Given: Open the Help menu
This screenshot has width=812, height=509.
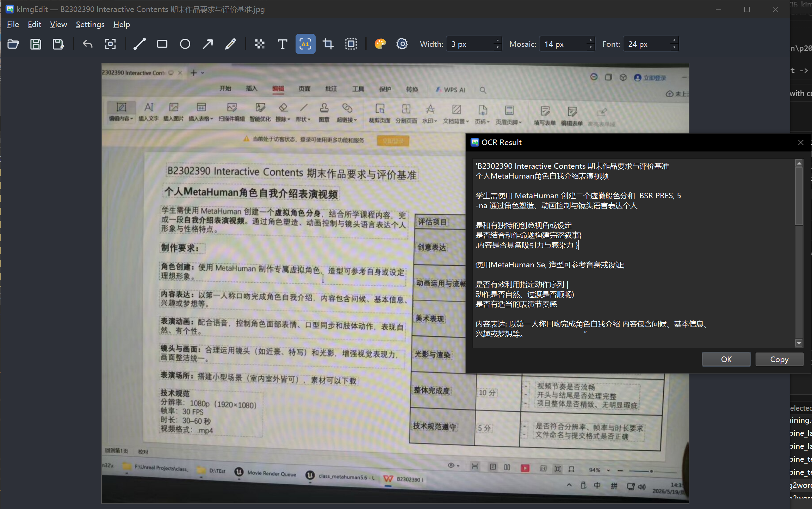Looking at the screenshot, I should tap(122, 24).
